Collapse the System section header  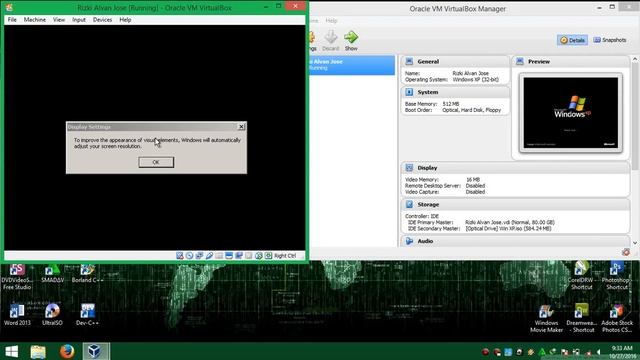[455, 92]
